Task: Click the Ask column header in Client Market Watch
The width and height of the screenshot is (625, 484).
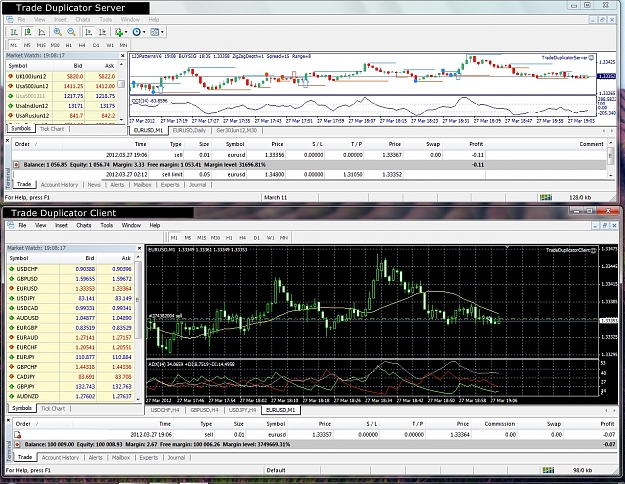Action: 116,258
